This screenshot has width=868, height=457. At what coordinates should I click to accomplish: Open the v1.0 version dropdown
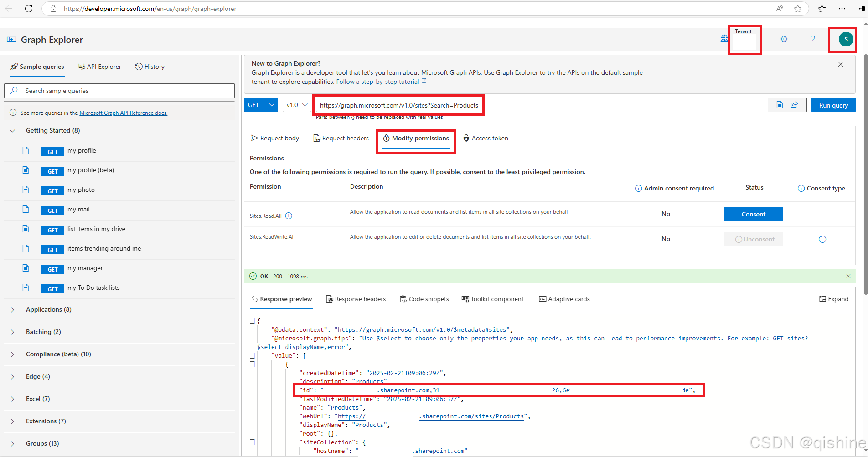click(297, 105)
